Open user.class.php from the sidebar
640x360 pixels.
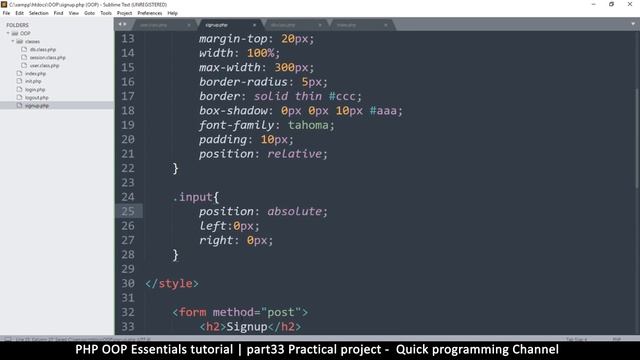[x=44, y=65]
